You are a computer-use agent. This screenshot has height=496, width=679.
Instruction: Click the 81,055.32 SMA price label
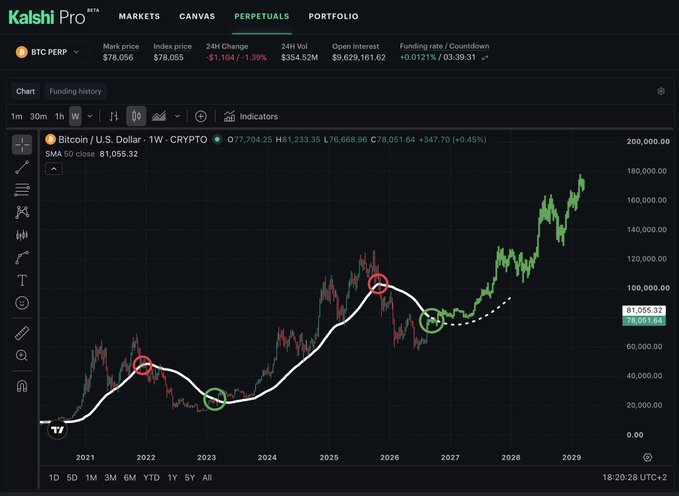[x=644, y=310]
